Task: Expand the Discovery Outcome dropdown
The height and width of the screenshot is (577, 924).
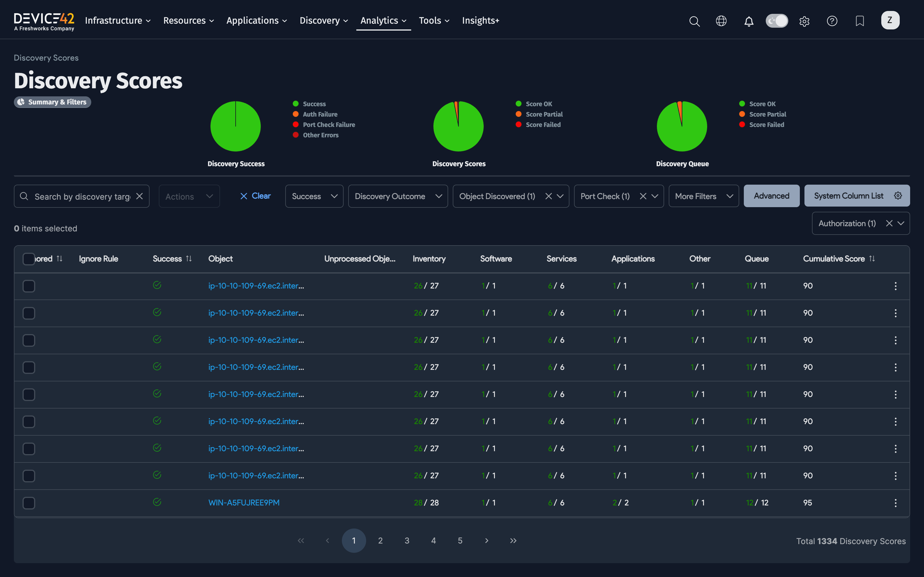Action: [398, 196]
